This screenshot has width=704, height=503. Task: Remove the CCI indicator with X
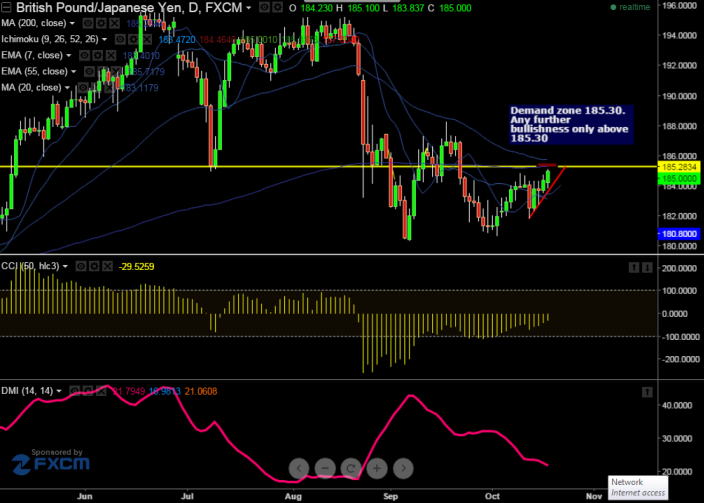107,267
